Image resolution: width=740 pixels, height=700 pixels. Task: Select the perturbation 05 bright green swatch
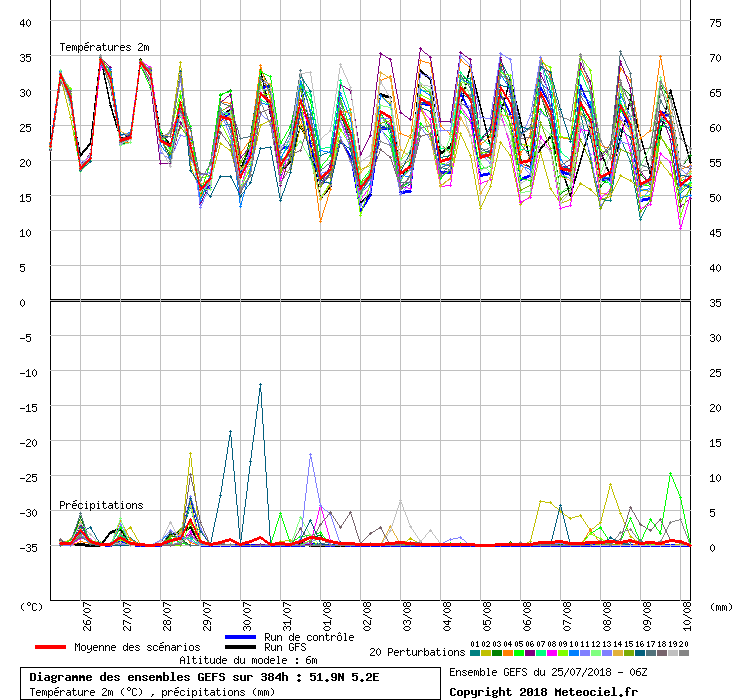coord(519,653)
